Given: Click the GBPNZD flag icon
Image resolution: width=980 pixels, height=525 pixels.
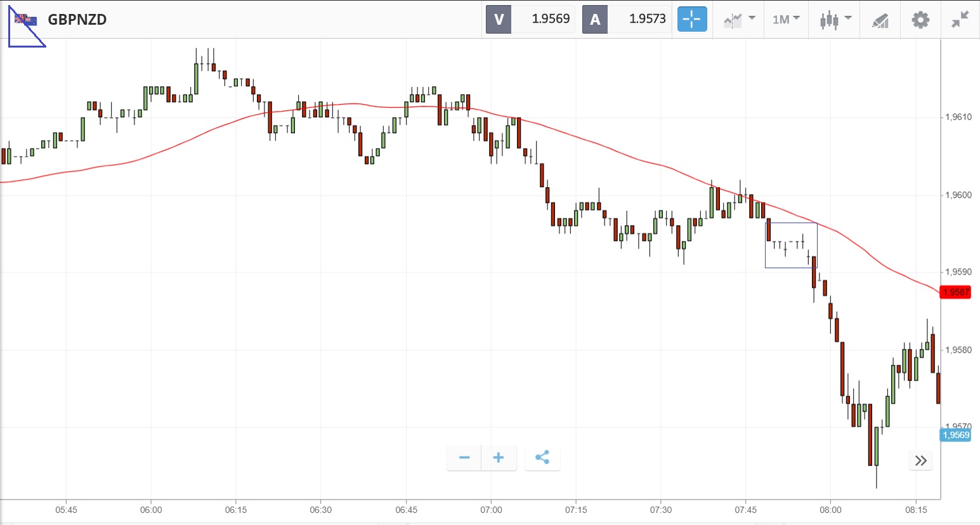Looking at the screenshot, I should tap(26, 20).
